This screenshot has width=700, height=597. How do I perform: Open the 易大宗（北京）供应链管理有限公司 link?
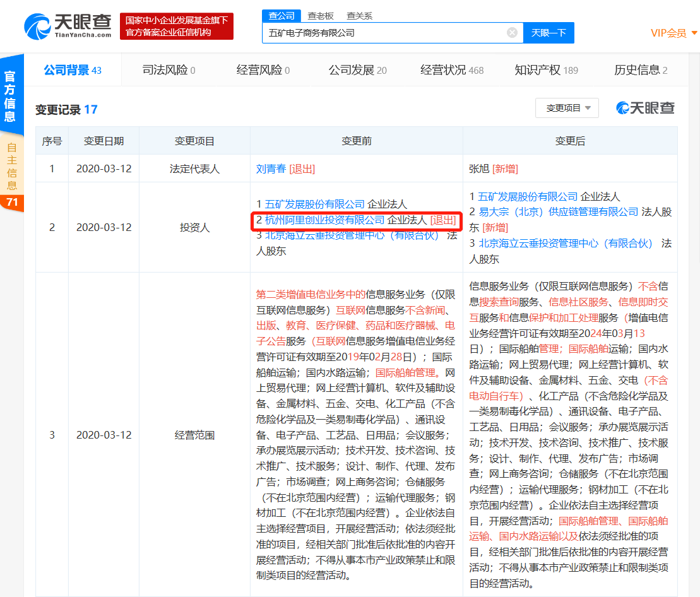[559, 212]
